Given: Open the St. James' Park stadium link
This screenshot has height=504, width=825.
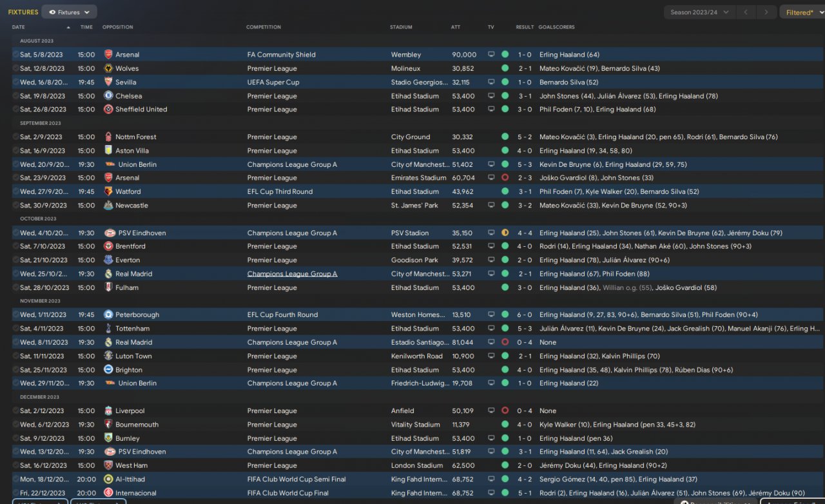Looking at the screenshot, I should pos(414,206).
